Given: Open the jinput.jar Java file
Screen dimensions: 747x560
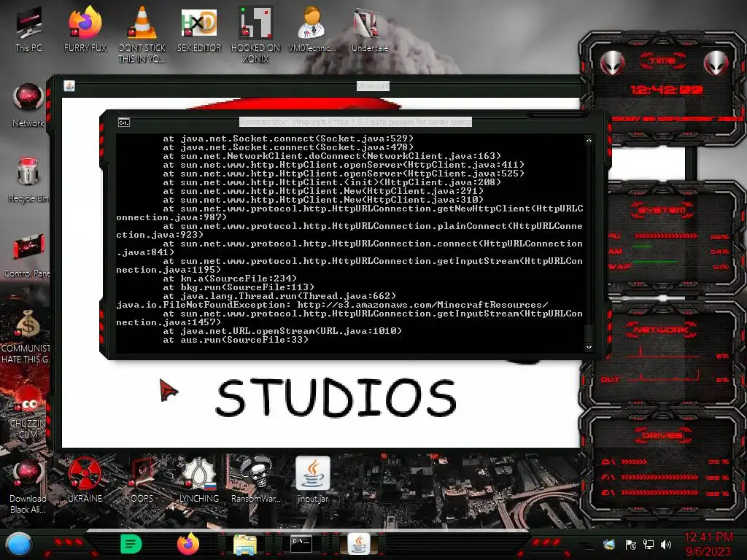Looking at the screenshot, I should tap(312, 481).
